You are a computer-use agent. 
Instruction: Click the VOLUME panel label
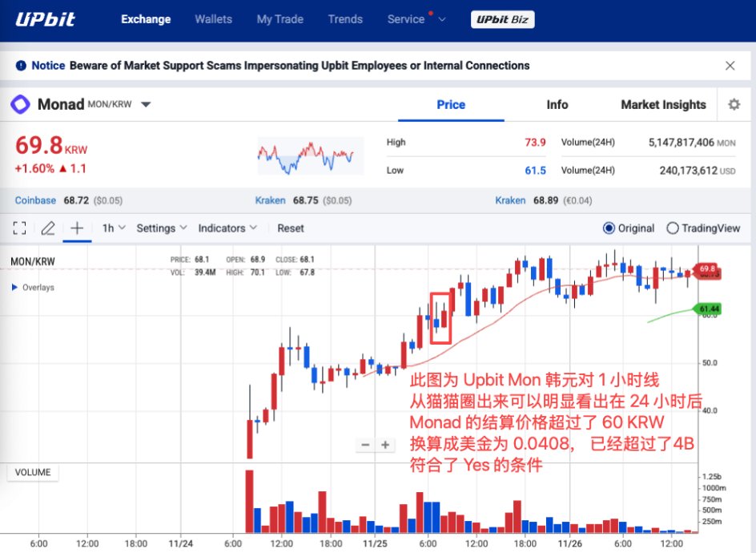pyautogui.click(x=33, y=472)
